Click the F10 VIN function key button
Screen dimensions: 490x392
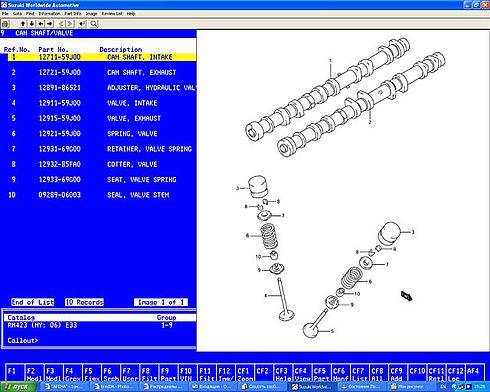pyautogui.click(x=187, y=374)
